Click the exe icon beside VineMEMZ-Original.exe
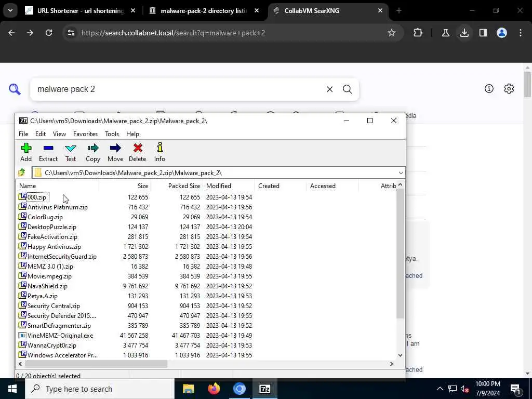532x399 pixels. tap(22, 335)
